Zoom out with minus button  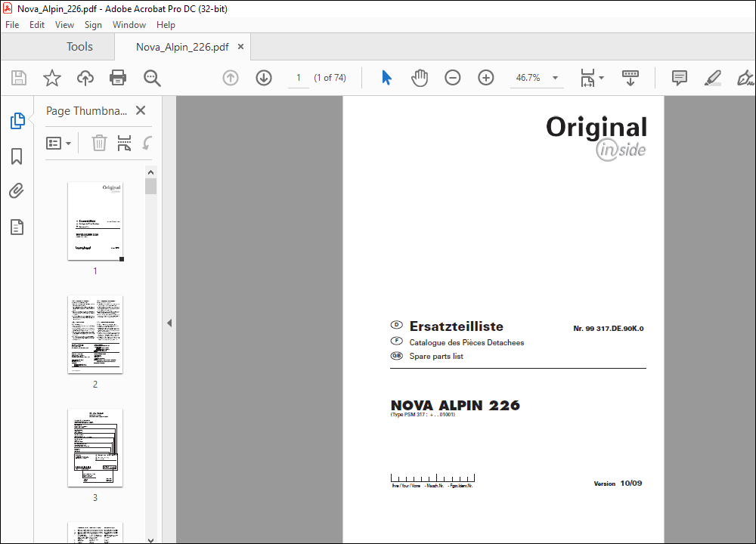[x=452, y=78]
